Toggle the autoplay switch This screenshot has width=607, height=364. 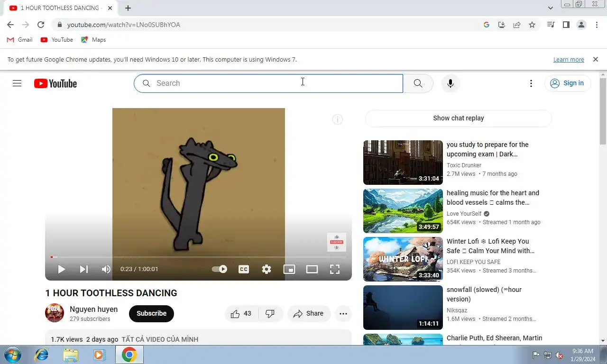(219, 269)
